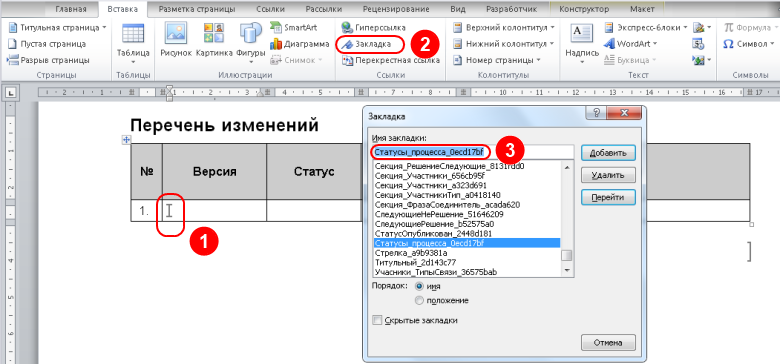Open dialog help question mark button
Image resolution: width=780 pixels, height=364 pixels.
tap(595, 112)
